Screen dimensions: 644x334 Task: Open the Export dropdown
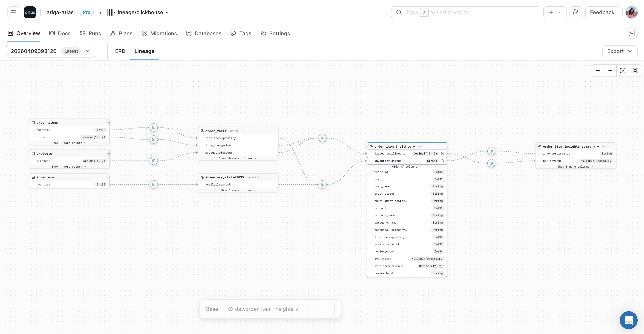(x=620, y=51)
